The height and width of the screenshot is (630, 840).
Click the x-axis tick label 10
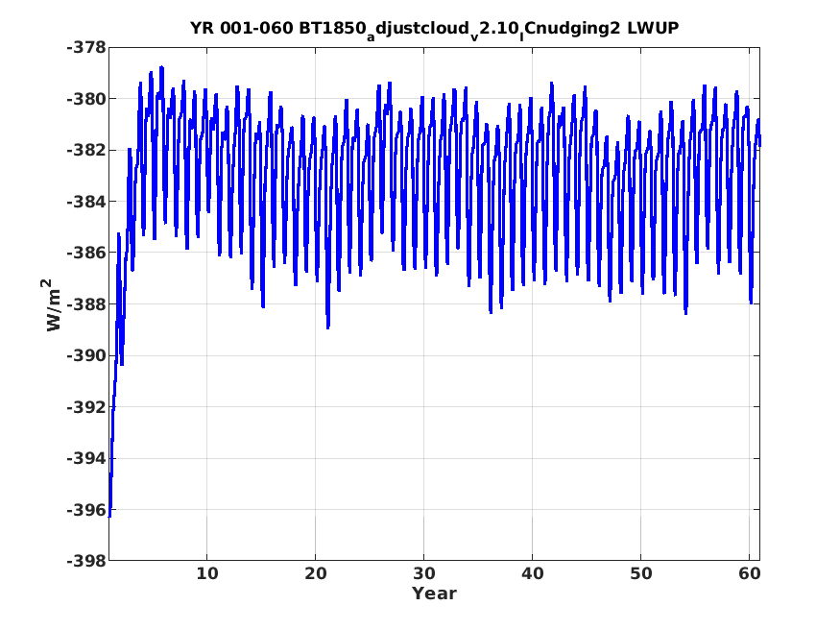click(x=206, y=573)
